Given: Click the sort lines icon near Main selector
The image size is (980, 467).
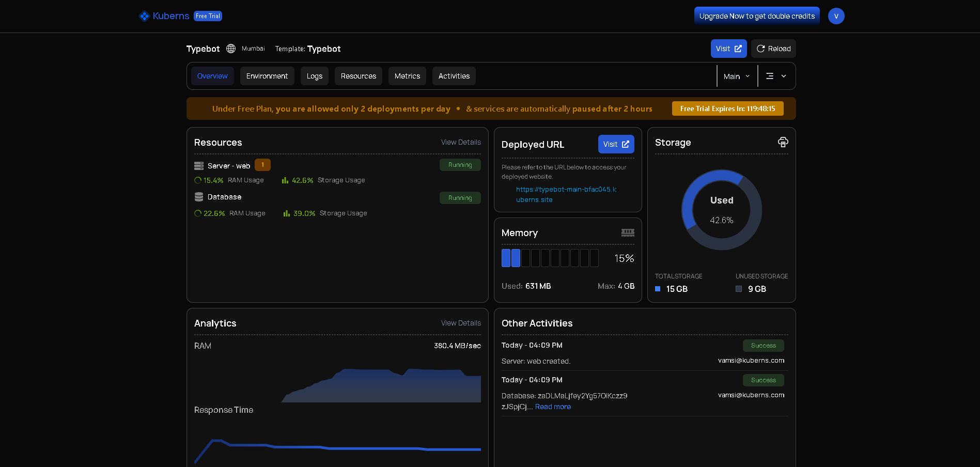Looking at the screenshot, I should coord(770,75).
